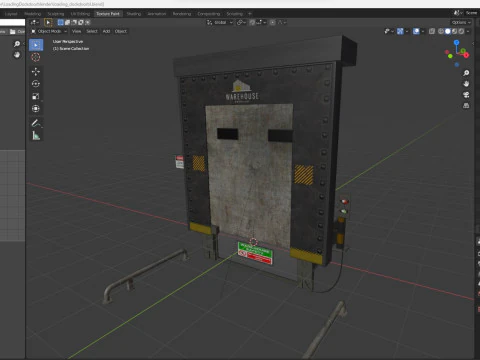The width and height of the screenshot is (480, 360).
Task: Click the viewport pan hand icon
Action: (466, 84)
